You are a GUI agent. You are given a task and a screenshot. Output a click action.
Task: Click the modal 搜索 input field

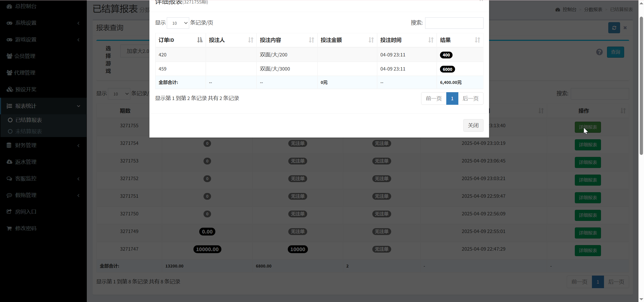tap(454, 23)
